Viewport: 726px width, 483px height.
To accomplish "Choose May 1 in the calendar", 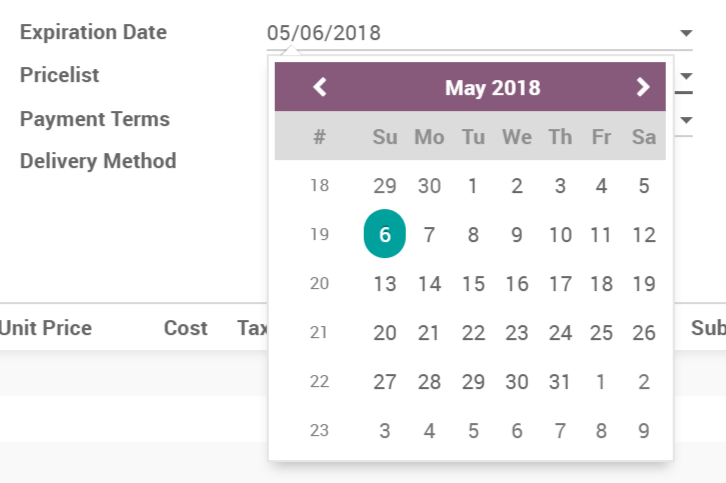I will 473,186.
